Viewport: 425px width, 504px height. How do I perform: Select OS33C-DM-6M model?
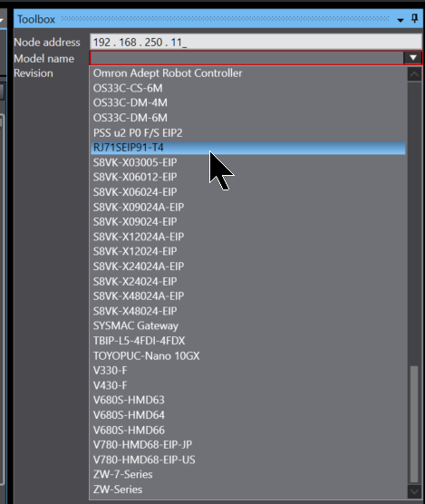tap(248, 118)
